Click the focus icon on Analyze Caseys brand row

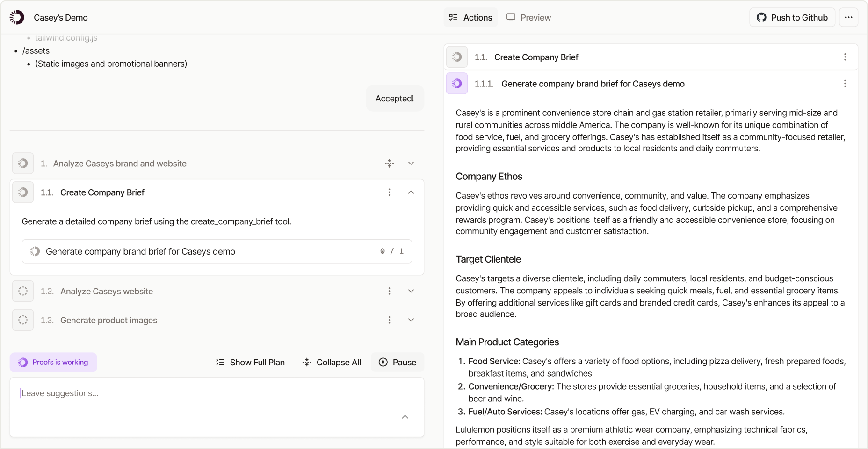coord(389,164)
